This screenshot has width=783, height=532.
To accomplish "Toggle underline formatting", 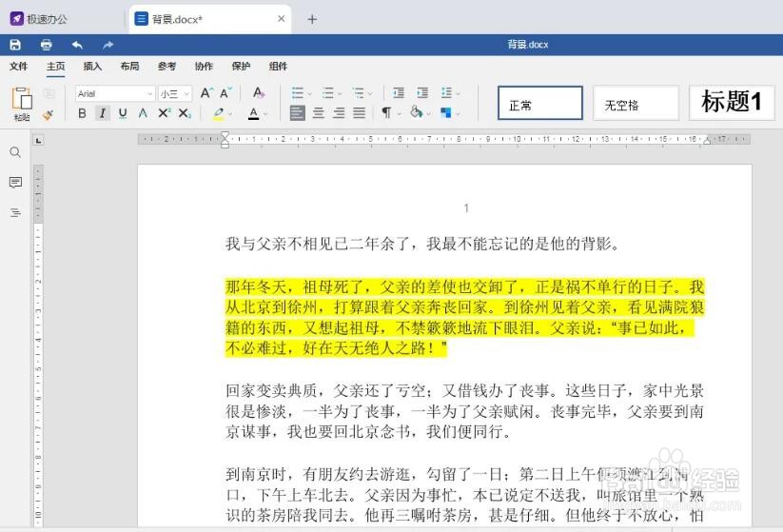I will pyautogui.click(x=123, y=113).
